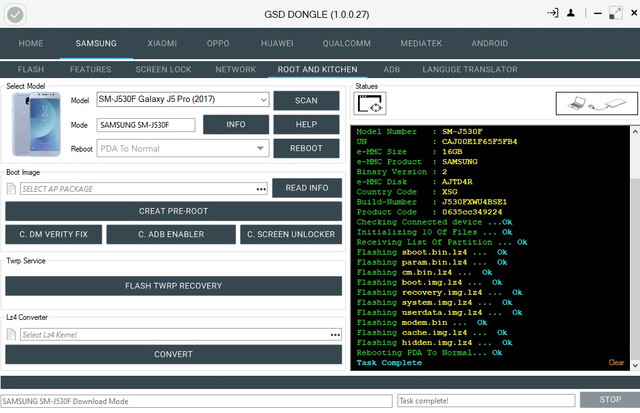Viewport: 640px width, 413px height.
Task: Click the 'Task Complete' log line
Action: [389, 362]
